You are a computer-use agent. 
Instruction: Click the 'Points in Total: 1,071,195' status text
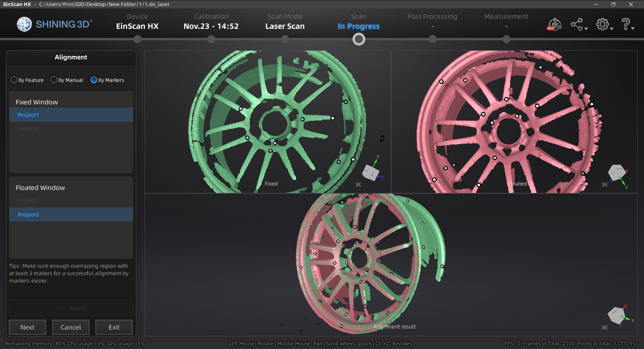tap(606, 344)
